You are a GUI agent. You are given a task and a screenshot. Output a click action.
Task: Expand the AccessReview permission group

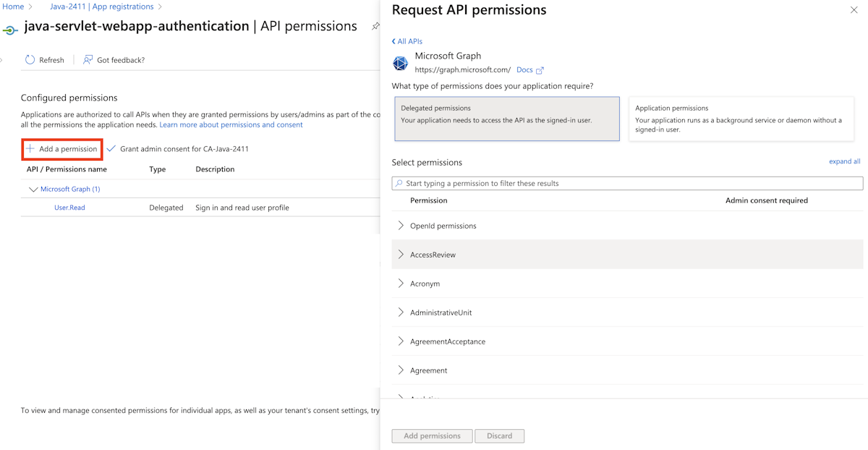coord(401,255)
